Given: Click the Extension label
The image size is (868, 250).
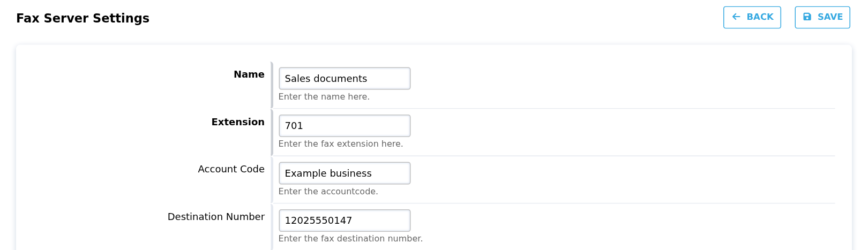Looking at the screenshot, I should coord(238,122).
